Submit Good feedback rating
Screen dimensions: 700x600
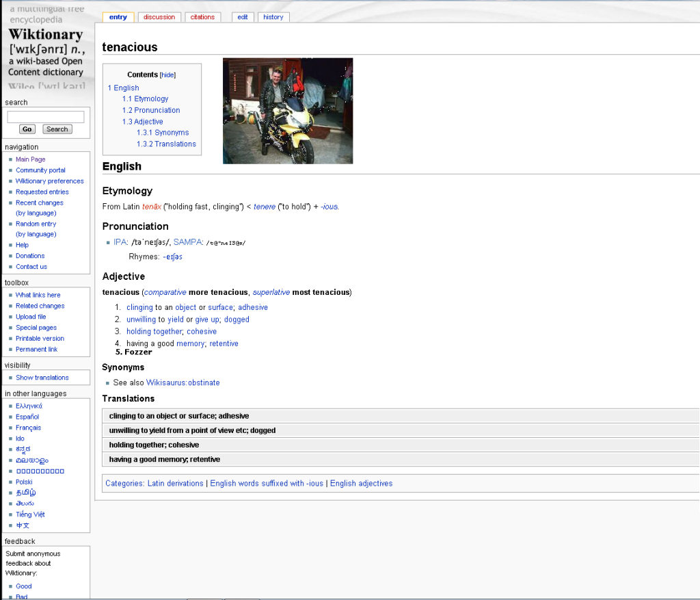[x=24, y=586]
